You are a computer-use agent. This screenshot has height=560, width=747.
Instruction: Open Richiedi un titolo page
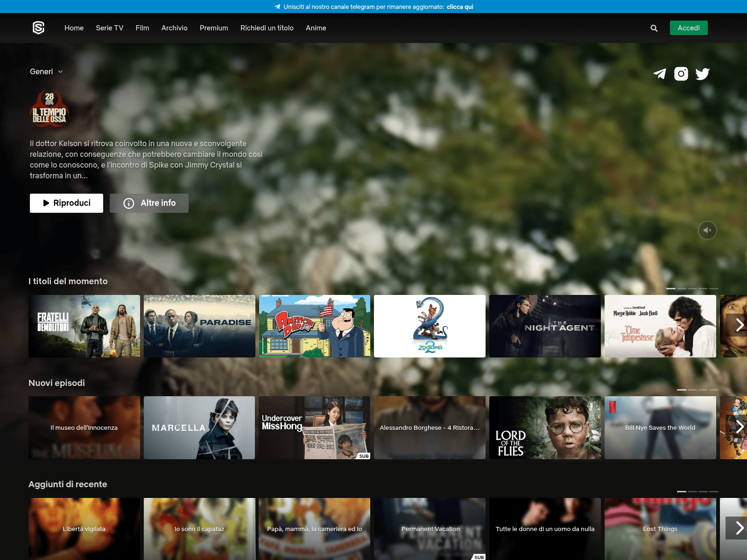click(x=267, y=28)
